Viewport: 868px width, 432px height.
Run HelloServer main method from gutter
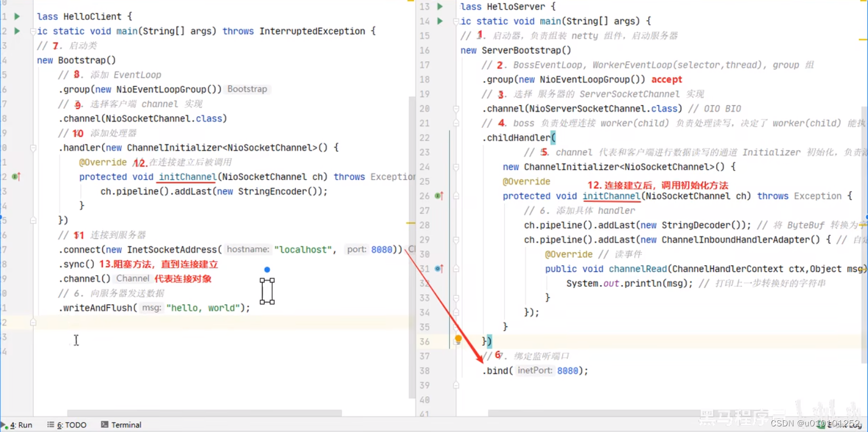440,21
